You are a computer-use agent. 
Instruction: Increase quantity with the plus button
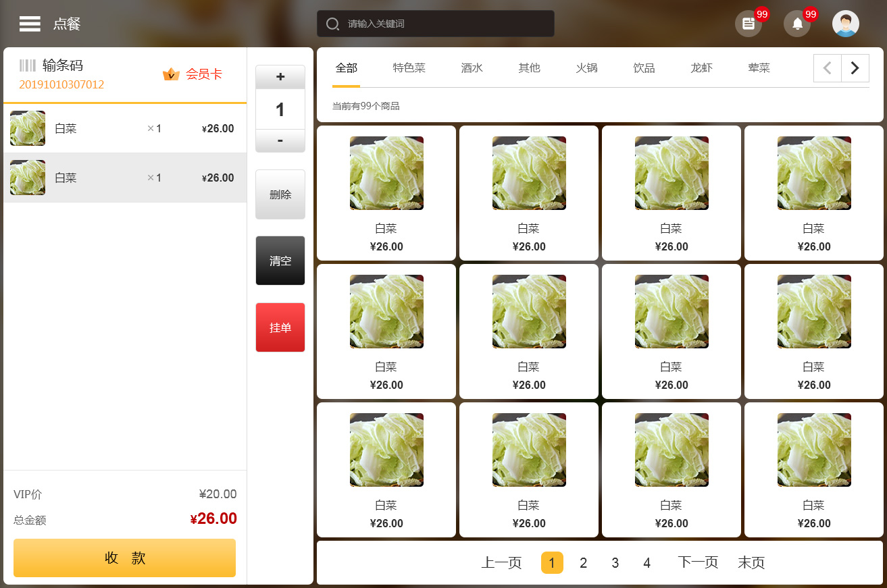280,77
